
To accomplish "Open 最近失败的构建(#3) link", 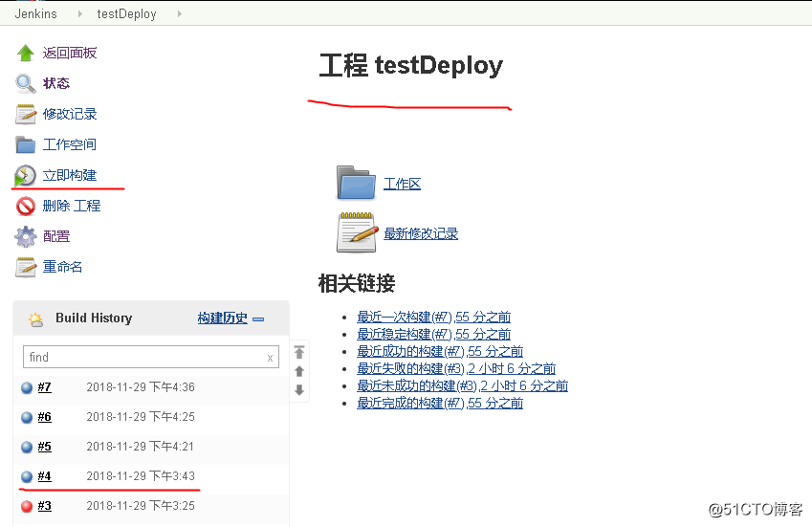I will point(456,368).
